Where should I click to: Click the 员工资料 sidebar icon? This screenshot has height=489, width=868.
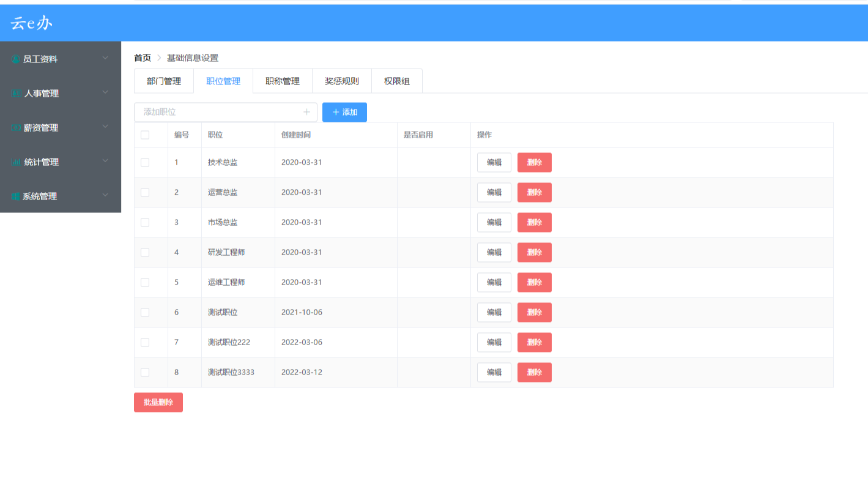[x=15, y=59]
